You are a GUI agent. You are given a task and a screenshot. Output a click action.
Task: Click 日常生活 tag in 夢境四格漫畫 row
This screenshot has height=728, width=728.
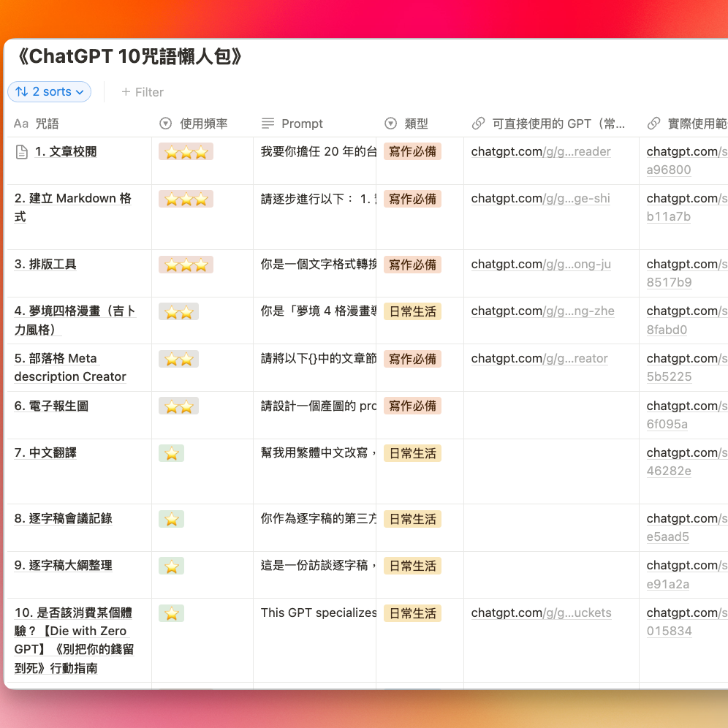412,311
